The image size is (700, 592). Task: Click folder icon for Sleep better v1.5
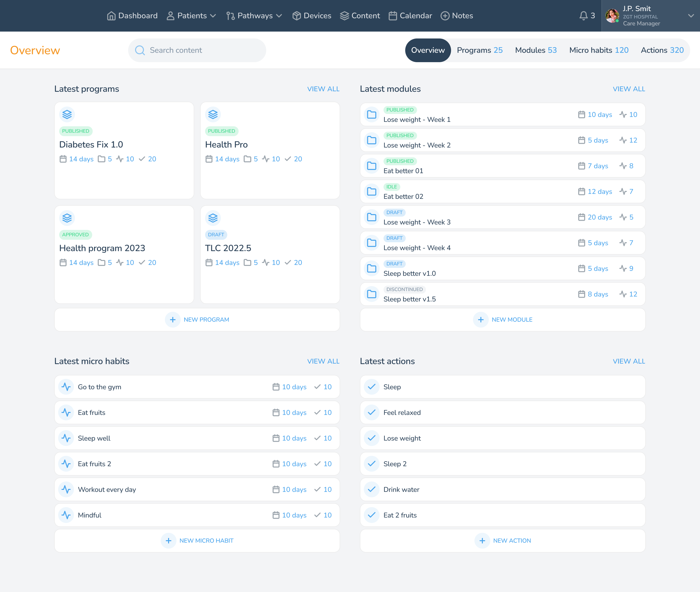pos(372,294)
